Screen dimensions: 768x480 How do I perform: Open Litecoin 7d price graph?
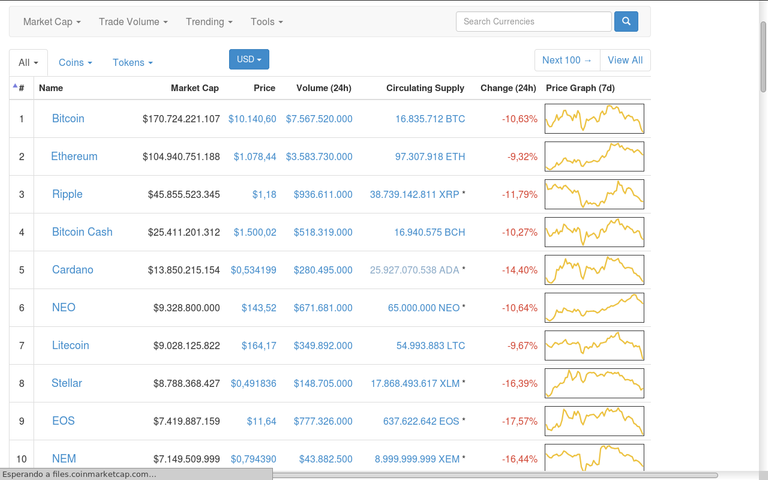tap(594, 345)
